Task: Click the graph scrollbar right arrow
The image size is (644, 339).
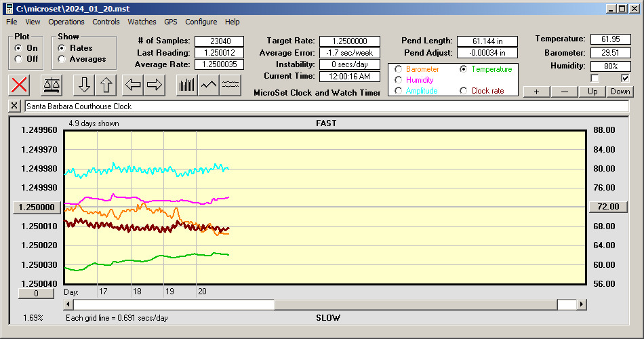Action: 581,304
